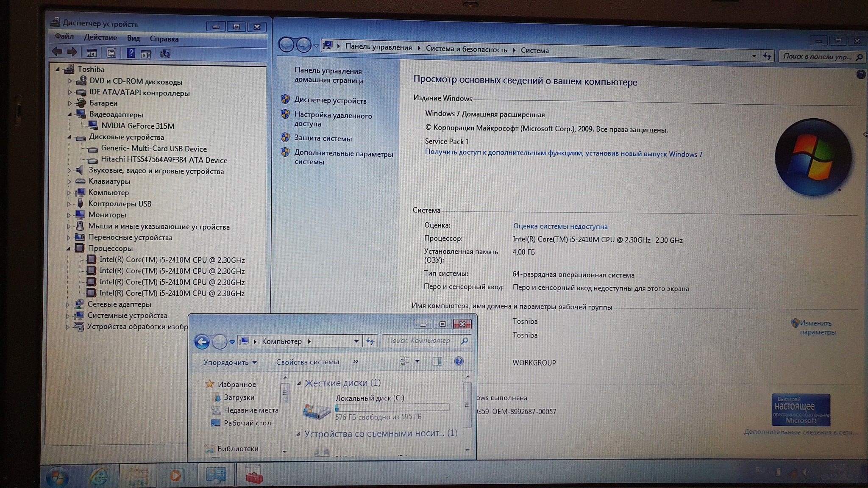Open Windows Media Player from taskbar
Viewport: 868px width, 488px height.
click(175, 476)
